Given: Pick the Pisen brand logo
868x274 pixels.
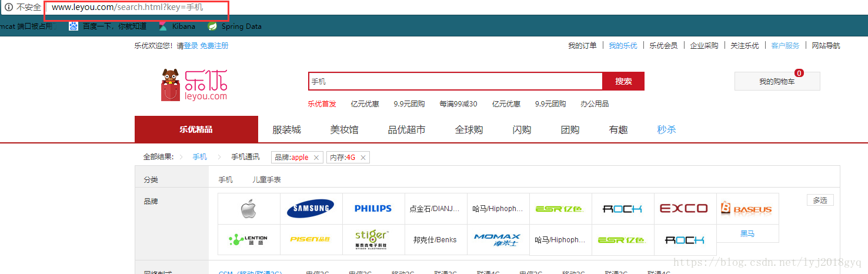Looking at the screenshot, I should pyautogui.click(x=311, y=240).
